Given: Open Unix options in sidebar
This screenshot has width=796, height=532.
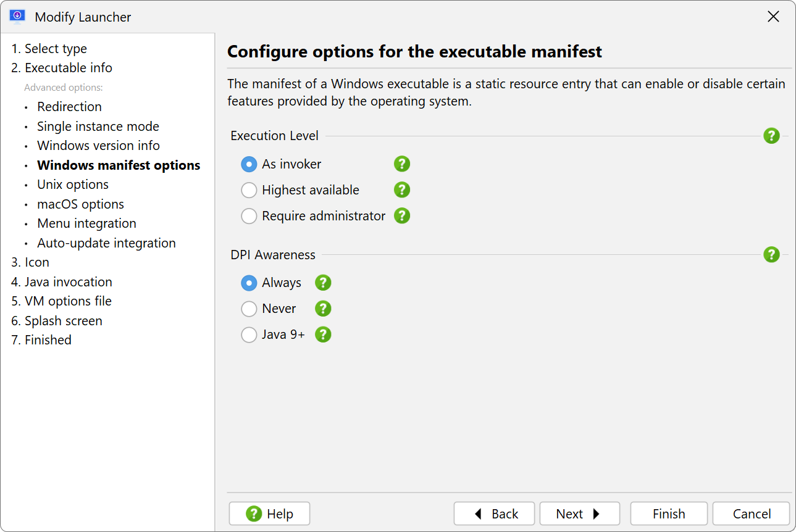Looking at the screenshot, I should tap(73, 185).
